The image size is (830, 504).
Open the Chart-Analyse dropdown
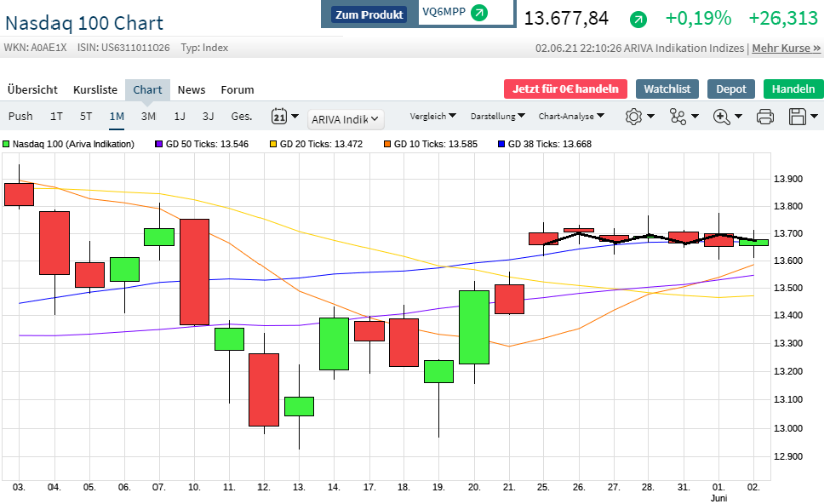(x=571, y=116)
